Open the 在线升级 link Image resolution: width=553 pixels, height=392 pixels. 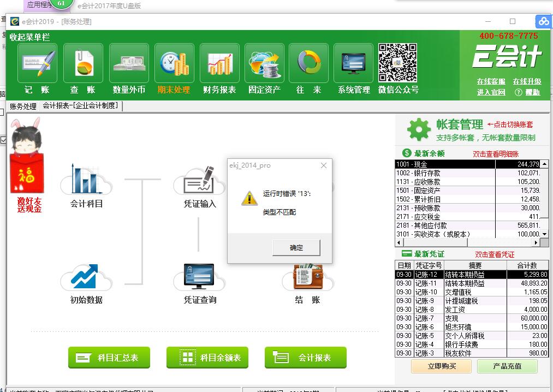click(527, 81)
